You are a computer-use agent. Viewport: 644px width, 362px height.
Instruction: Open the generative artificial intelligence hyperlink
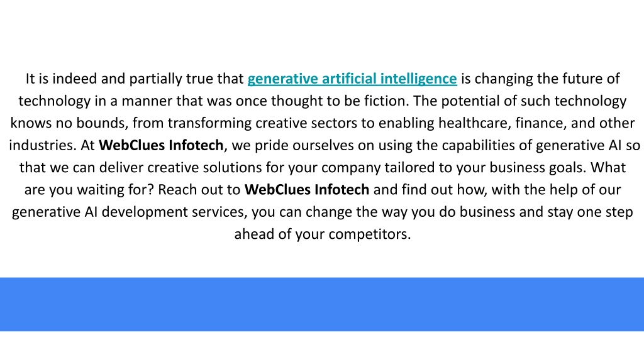[352, 79]
